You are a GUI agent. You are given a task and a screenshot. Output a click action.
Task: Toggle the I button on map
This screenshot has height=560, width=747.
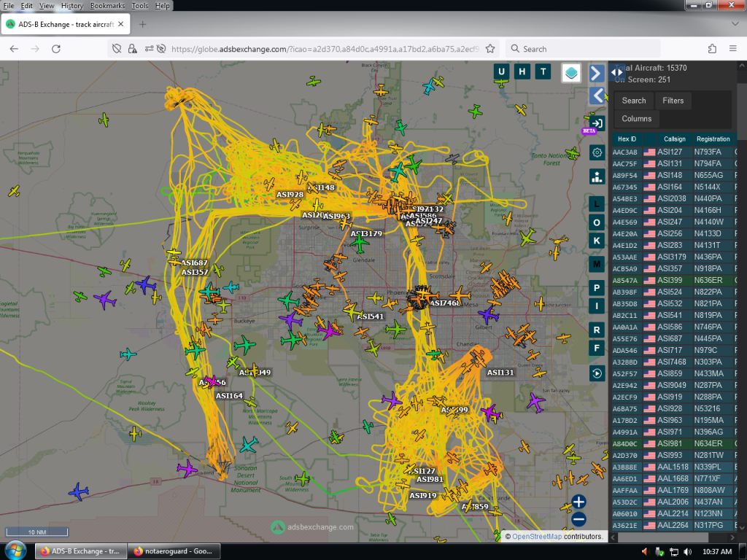[x=597, y=306]
